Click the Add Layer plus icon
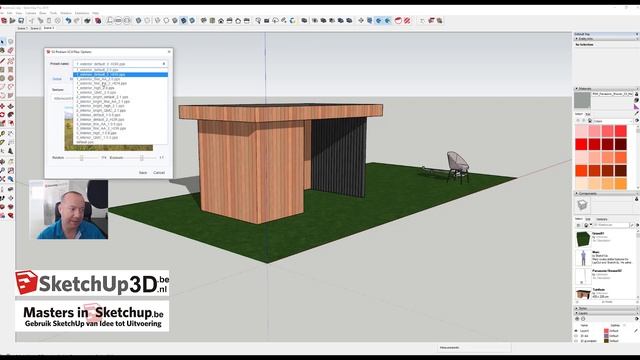The width and height of the screenshot is (640, 360). tap(577, 319)
